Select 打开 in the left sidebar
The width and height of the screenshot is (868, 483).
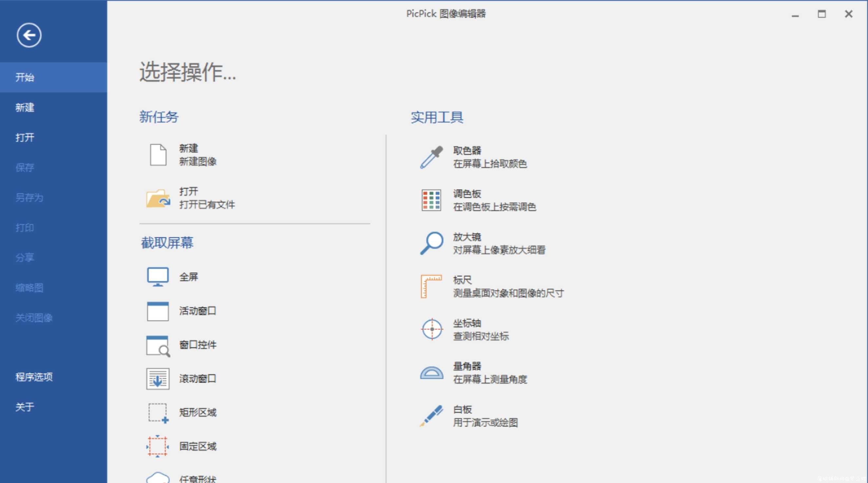(x=54, y=138)
